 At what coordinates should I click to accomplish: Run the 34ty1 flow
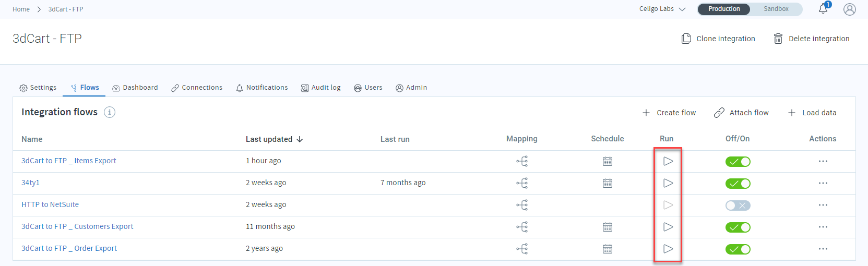[x=668, y=183]
